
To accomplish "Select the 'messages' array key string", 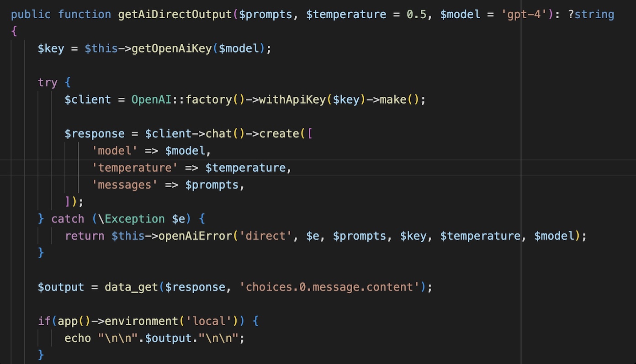I will click(x=124, y=185).
